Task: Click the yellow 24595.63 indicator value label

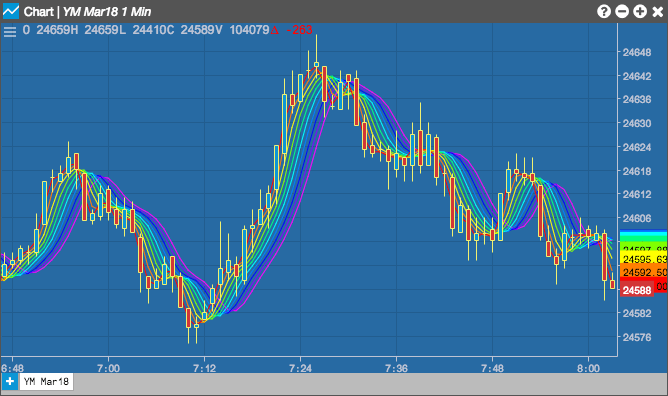Action: 644,259
